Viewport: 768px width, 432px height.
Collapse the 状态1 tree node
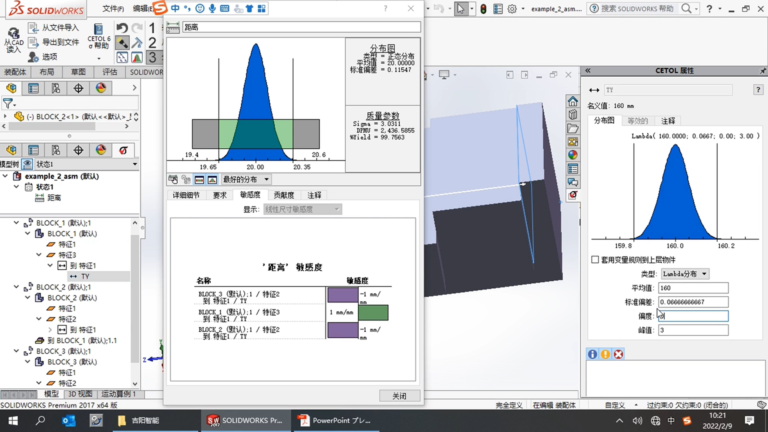(17, 187)
